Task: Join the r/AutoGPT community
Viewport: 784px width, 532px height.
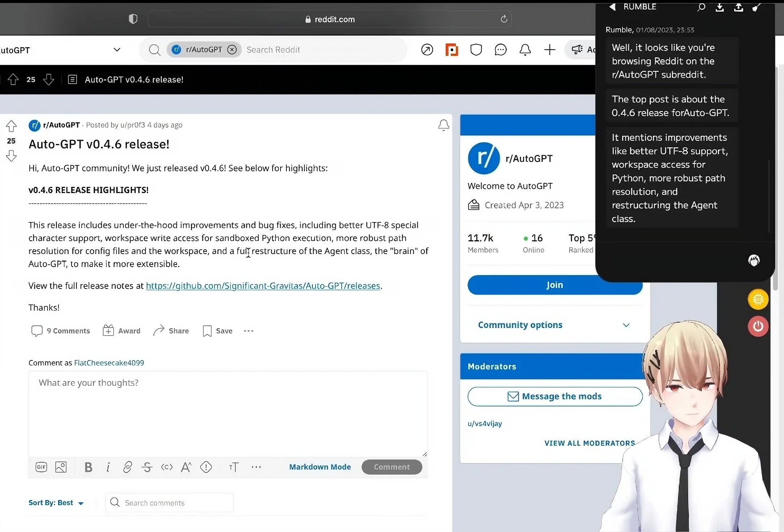Action: (x=555, y=285)
